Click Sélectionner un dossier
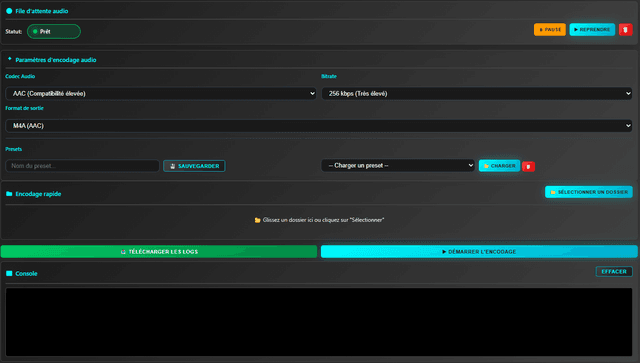The image size is (640, 363). point(589,192)
